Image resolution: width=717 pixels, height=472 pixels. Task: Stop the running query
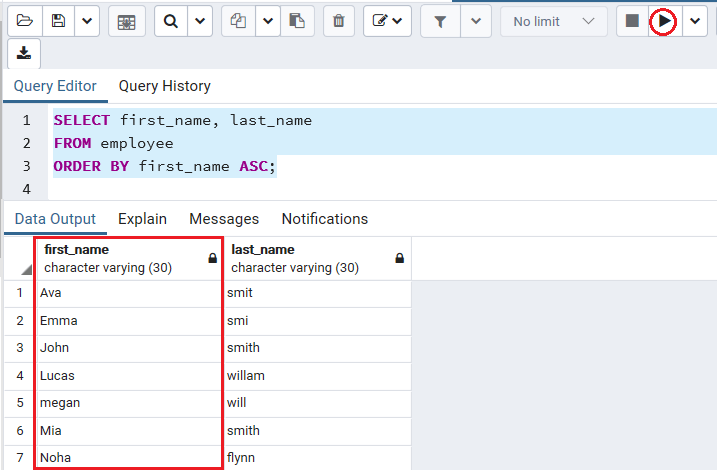632,21
